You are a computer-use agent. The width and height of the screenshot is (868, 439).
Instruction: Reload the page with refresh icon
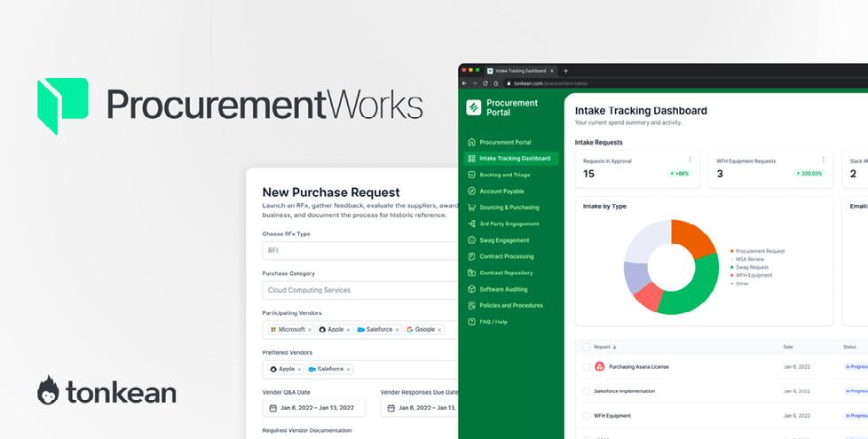click(485, 83)
